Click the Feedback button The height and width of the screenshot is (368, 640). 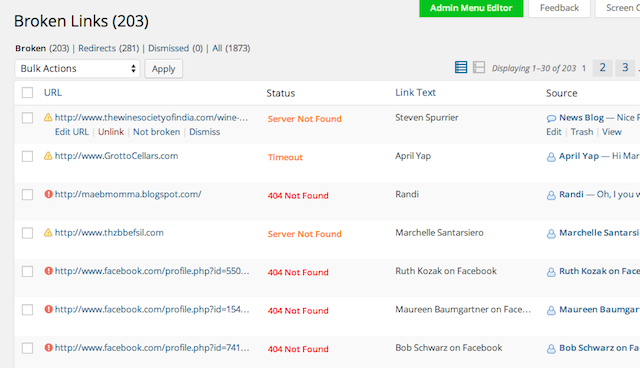tap(559, 8)
